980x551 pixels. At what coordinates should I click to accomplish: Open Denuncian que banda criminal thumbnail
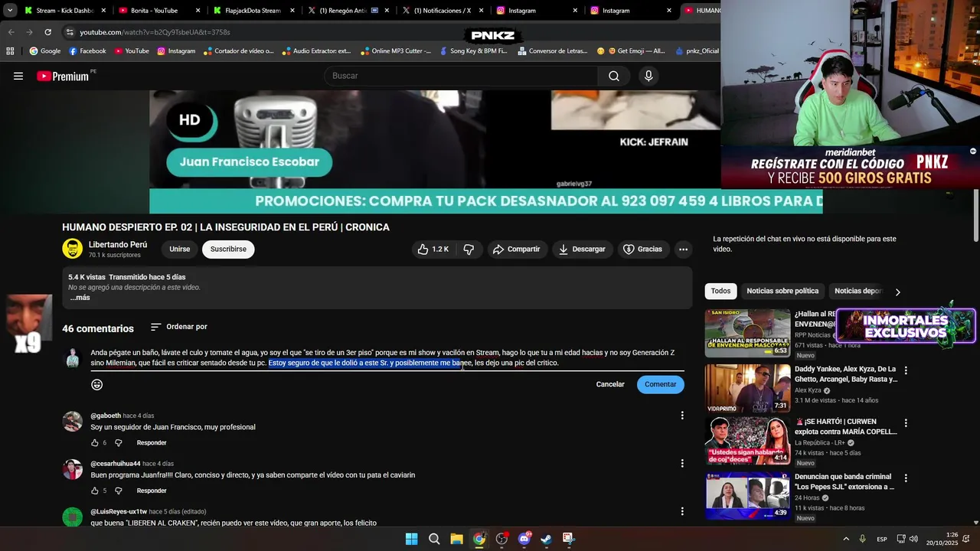(x=747, y=497)
